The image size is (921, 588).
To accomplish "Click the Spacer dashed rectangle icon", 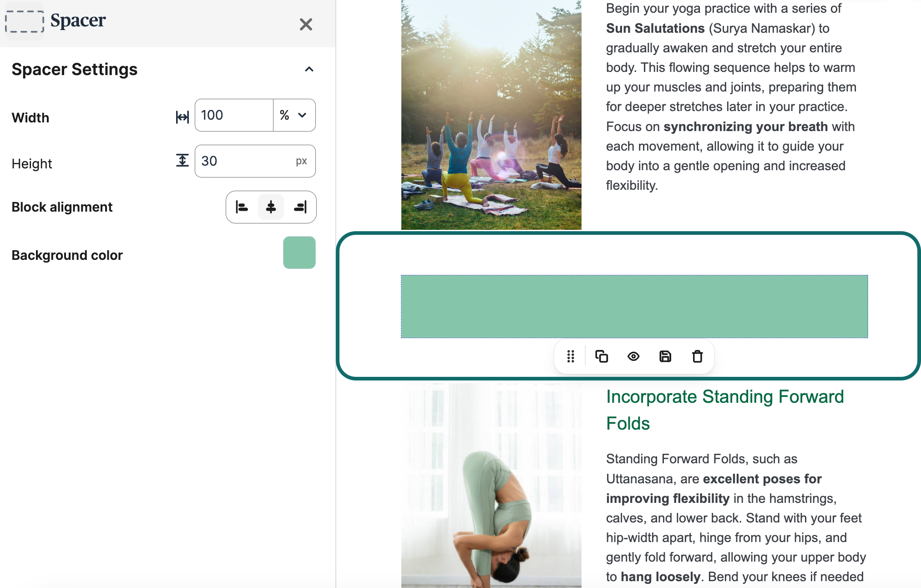I will click(x=25, y=22).
